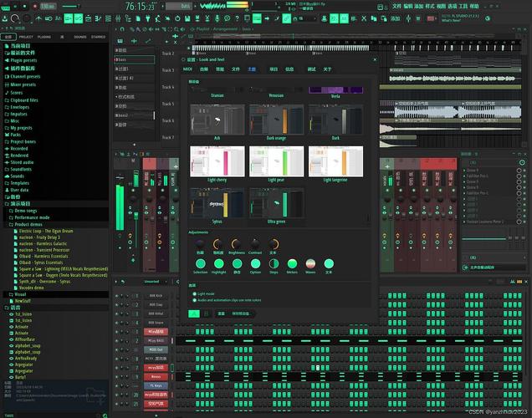Click the file document icon in toolbar
This screenshot has width=532, height=418.
(x=138, y=18)
